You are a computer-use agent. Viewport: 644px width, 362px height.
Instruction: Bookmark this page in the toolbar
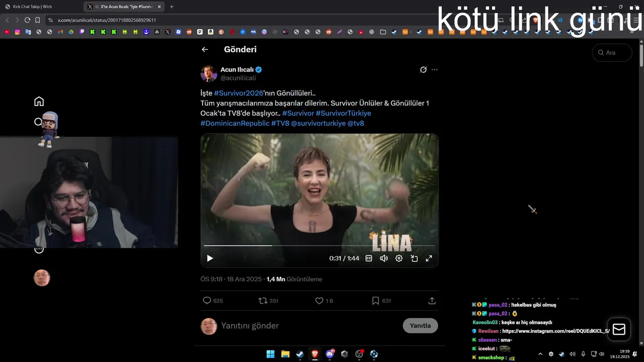click(x=38, y=20)
